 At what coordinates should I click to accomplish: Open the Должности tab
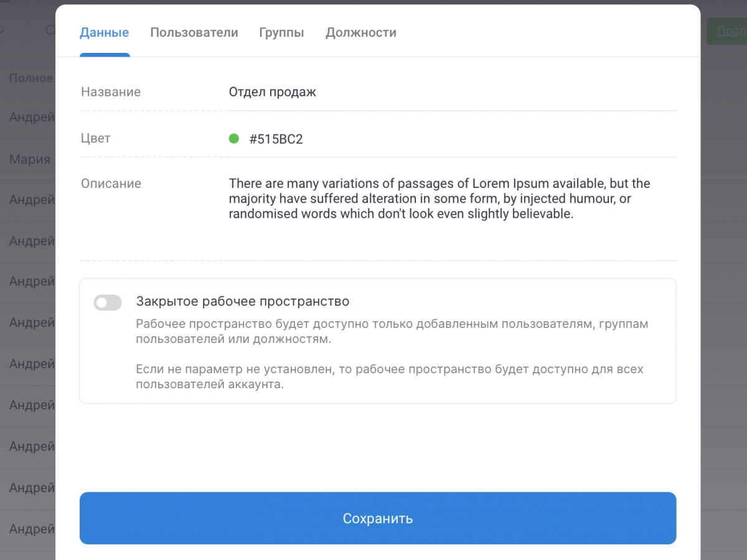coord(361,33)
